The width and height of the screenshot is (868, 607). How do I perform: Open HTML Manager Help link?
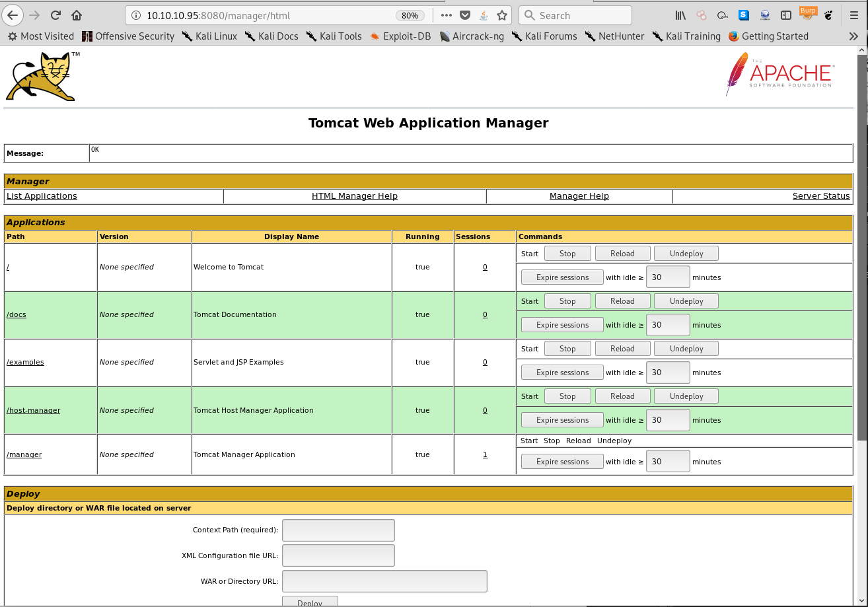(x=355, y=196)
